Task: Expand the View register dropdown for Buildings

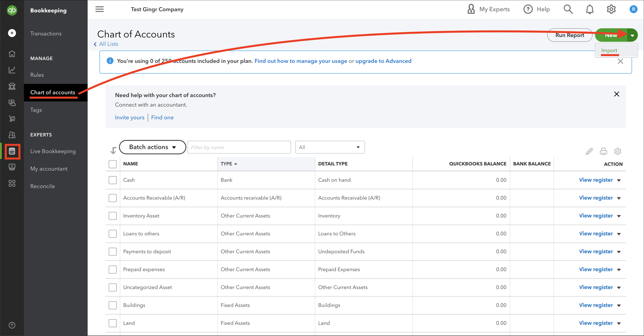Action: pyautogui.click(x=619, y=305)
